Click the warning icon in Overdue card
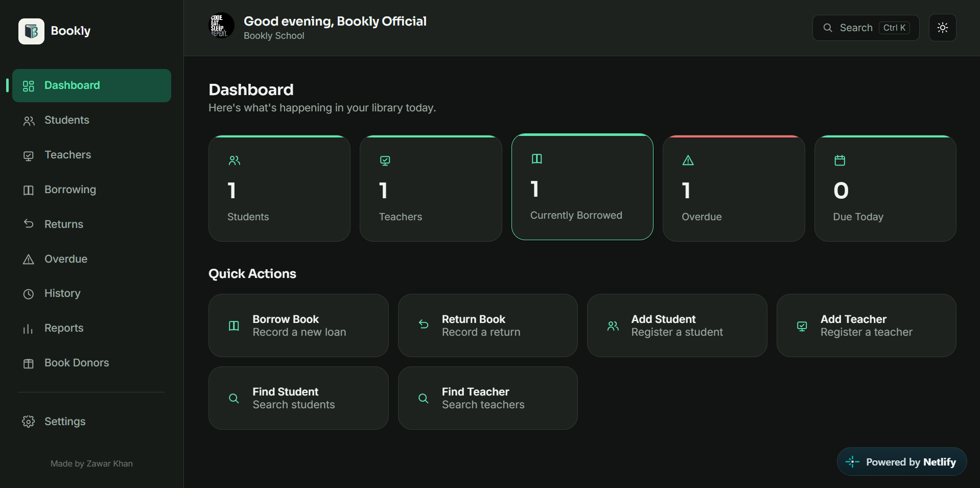The height and width of the screenshot is (488, 980). point(688,160)
